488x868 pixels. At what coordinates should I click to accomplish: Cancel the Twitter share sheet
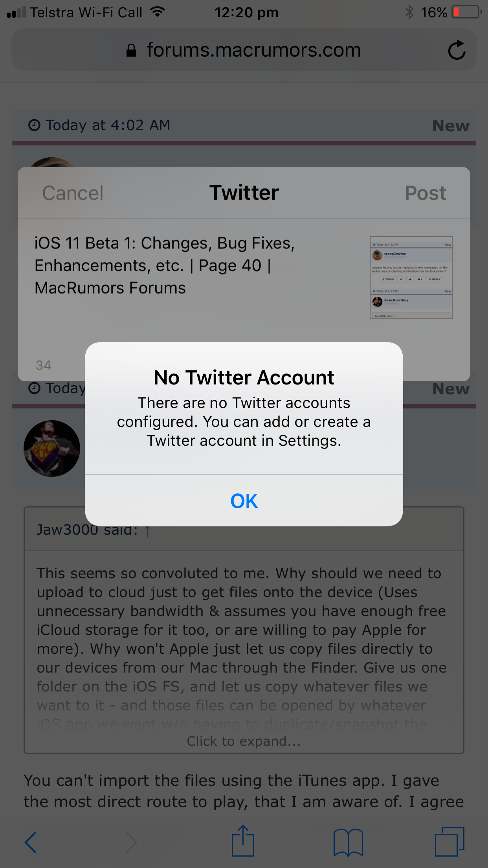(x=73, y=193)
